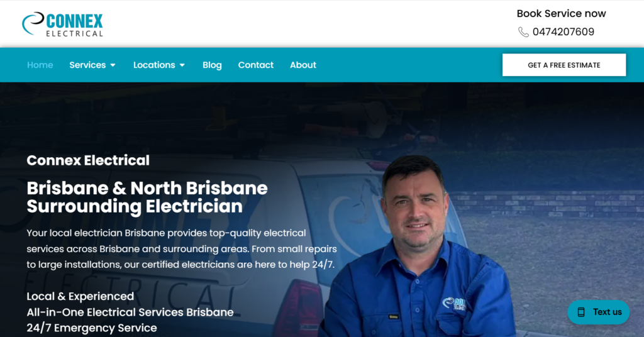Click the 24/7 Emergency Service text
Viewport: 644px width, 337px height.
click(92, 328)
